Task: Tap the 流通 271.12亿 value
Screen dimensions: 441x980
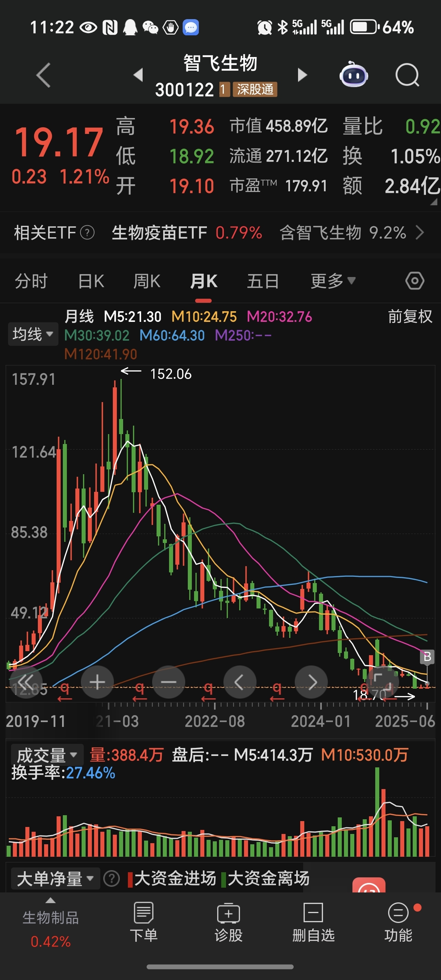Action: pos(279,156)
